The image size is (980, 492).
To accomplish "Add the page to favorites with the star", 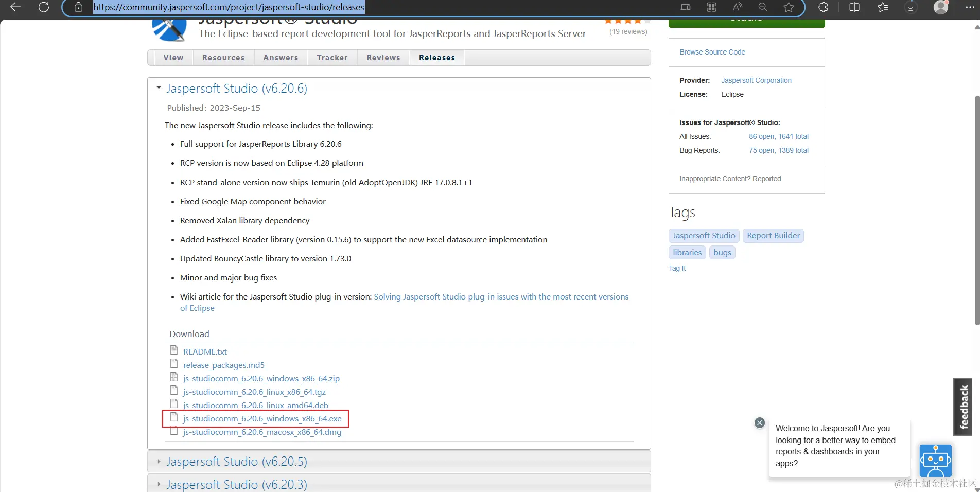I will [789, 7].
